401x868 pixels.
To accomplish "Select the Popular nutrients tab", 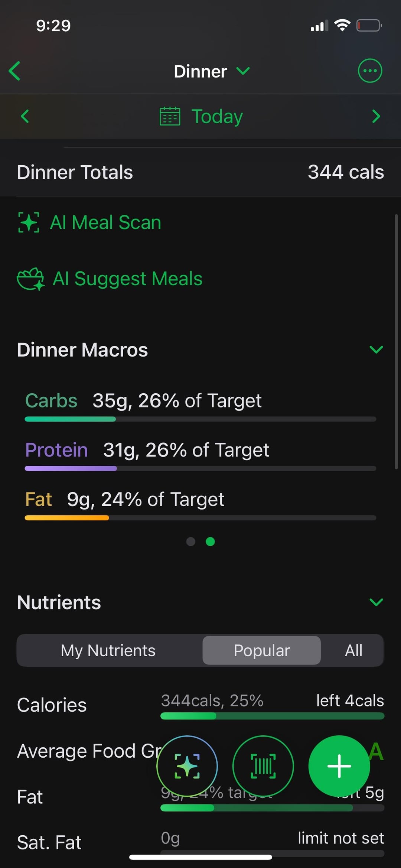I will (261, 650).
